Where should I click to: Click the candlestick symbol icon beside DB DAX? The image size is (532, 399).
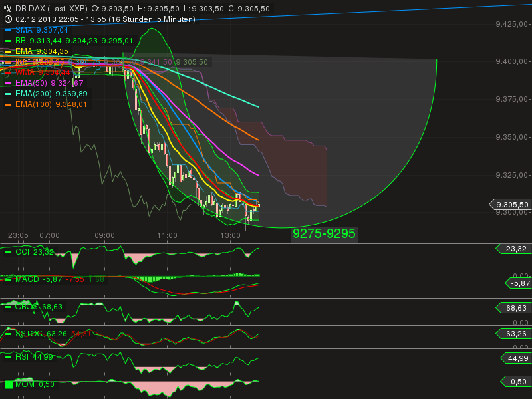click(x=7, y=8)
